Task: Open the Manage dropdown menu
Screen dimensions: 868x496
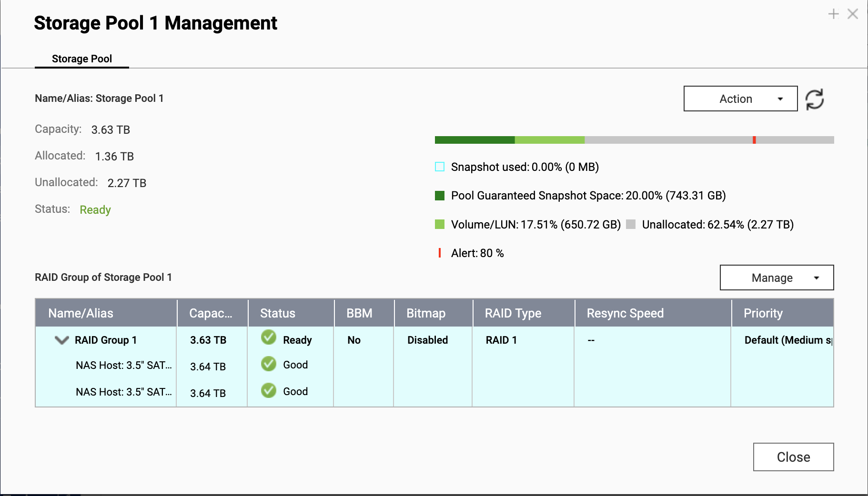Action: pos(777,278)
